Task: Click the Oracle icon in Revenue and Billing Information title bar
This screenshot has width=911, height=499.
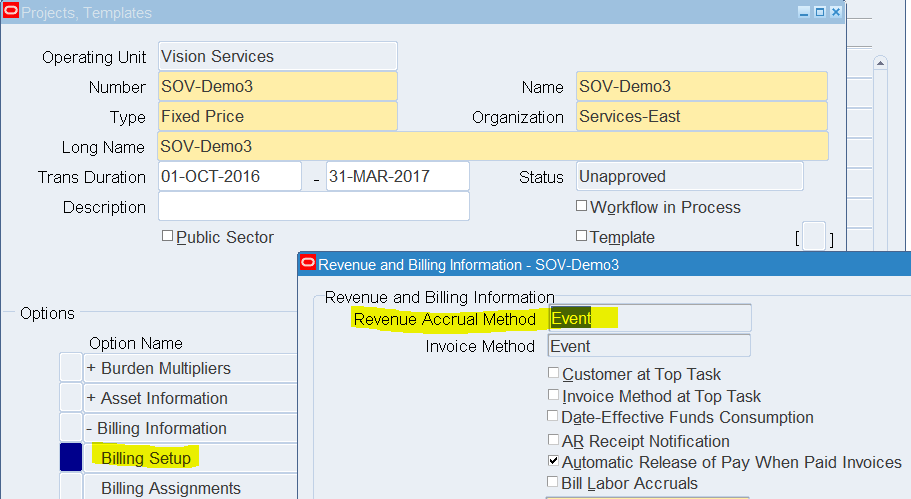Action: 308,264
